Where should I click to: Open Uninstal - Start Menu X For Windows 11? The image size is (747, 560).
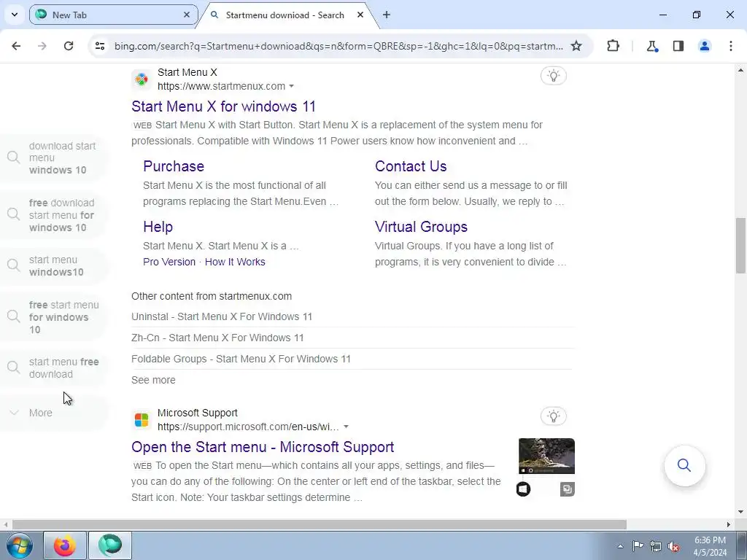tap(222, 316)
